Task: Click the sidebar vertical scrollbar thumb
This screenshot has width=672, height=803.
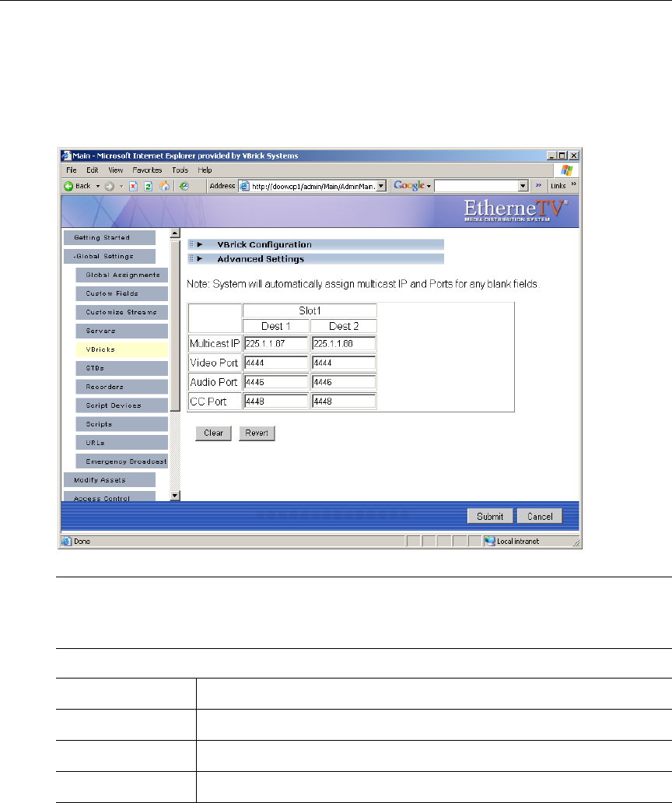Action: click(x=175, y=325)
